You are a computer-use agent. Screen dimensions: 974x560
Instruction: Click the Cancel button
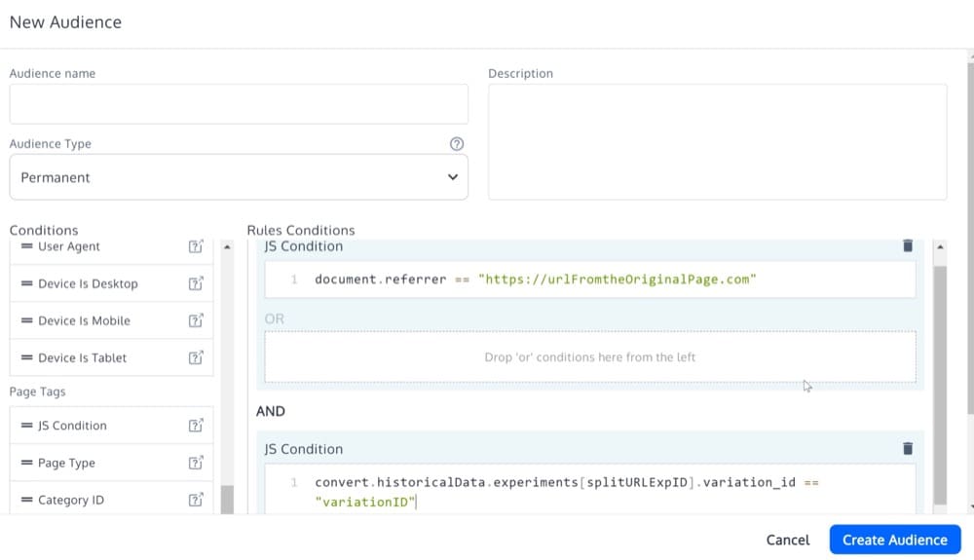pos(788,541)
